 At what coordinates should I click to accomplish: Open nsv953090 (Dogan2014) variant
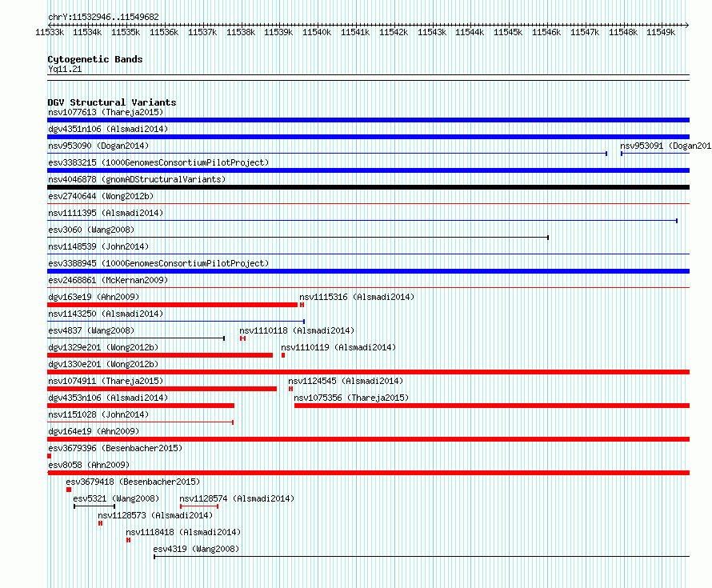pyautogui.click(x=98, y=146)
